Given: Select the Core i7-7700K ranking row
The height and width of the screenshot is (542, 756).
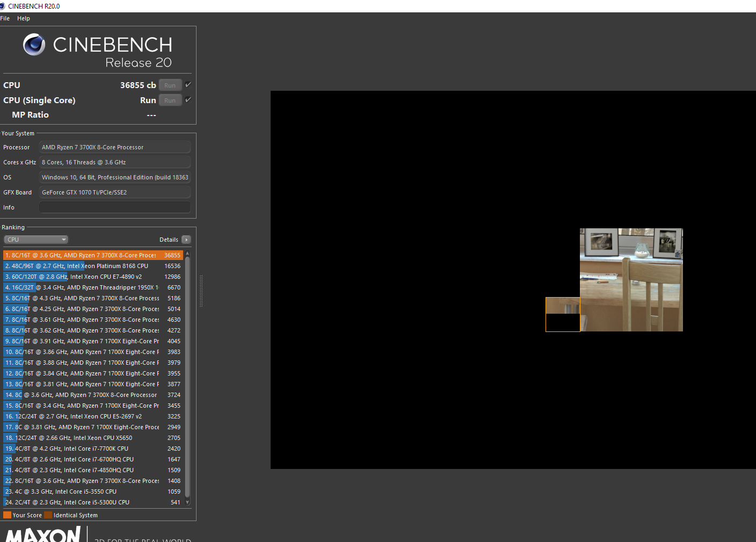Looking at the screenshot, I should tap(93, 449).
